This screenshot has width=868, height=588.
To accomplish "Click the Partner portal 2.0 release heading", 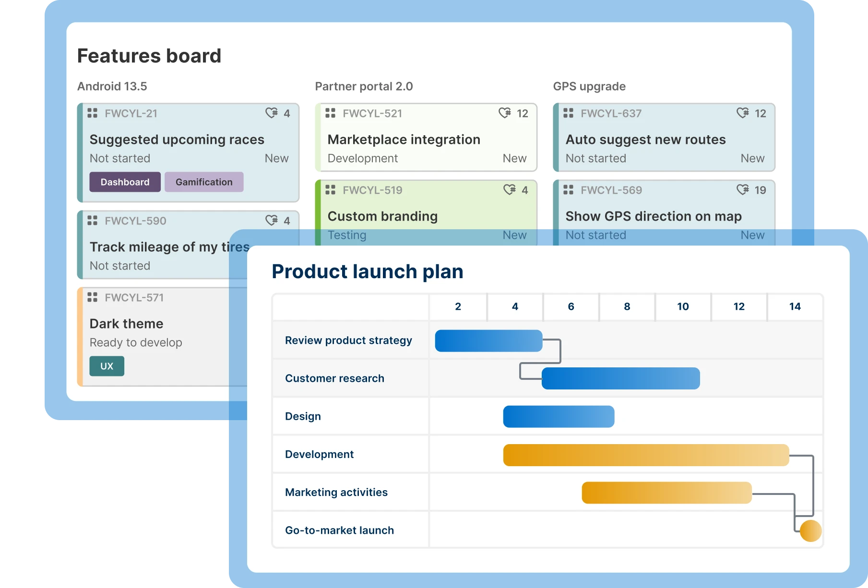I will click(364, 86).
